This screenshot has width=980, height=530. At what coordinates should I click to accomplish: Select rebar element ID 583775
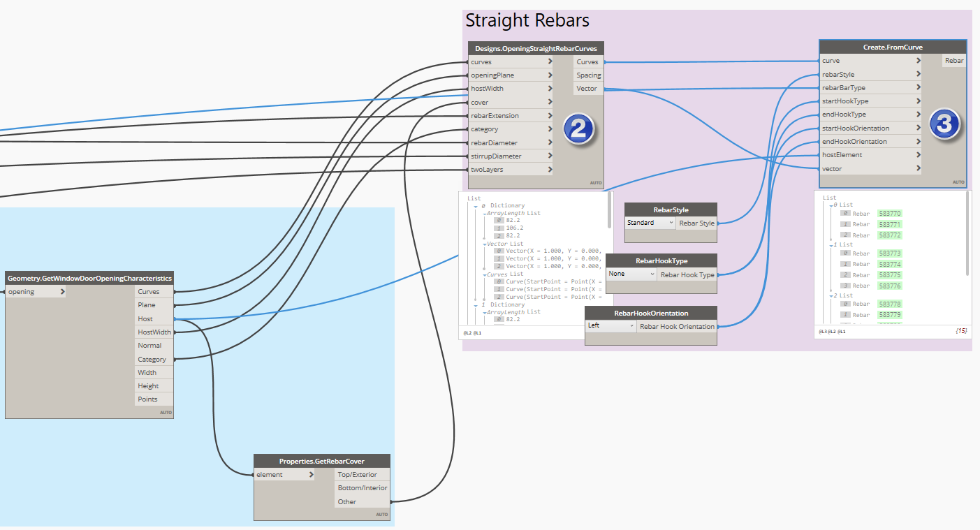890,275
